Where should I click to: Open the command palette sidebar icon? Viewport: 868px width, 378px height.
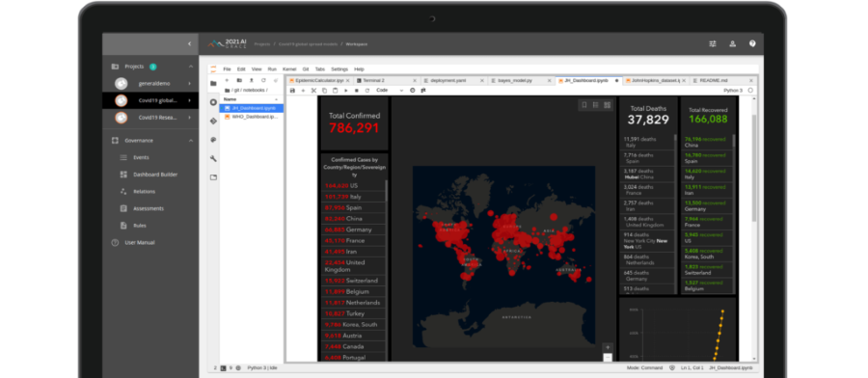pyautogui.click(x=213, y=140)
